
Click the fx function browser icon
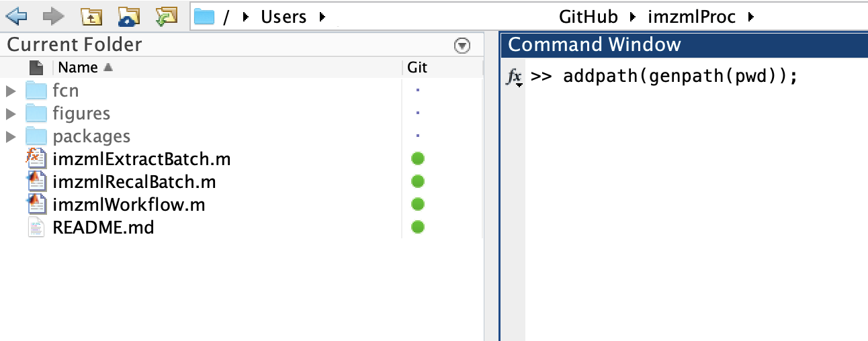click(x=514, y=77)
